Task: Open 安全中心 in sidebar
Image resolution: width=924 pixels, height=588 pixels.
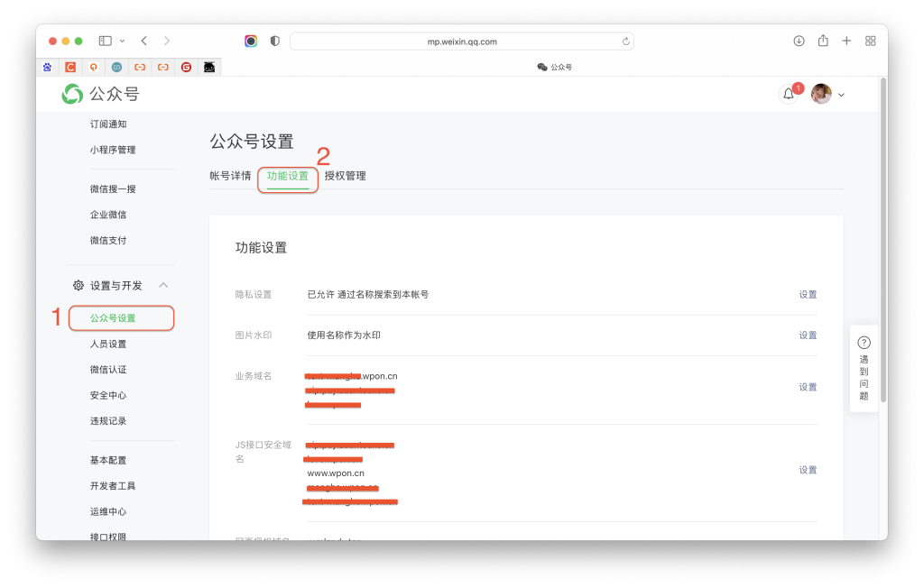Action: click(108, 395)
